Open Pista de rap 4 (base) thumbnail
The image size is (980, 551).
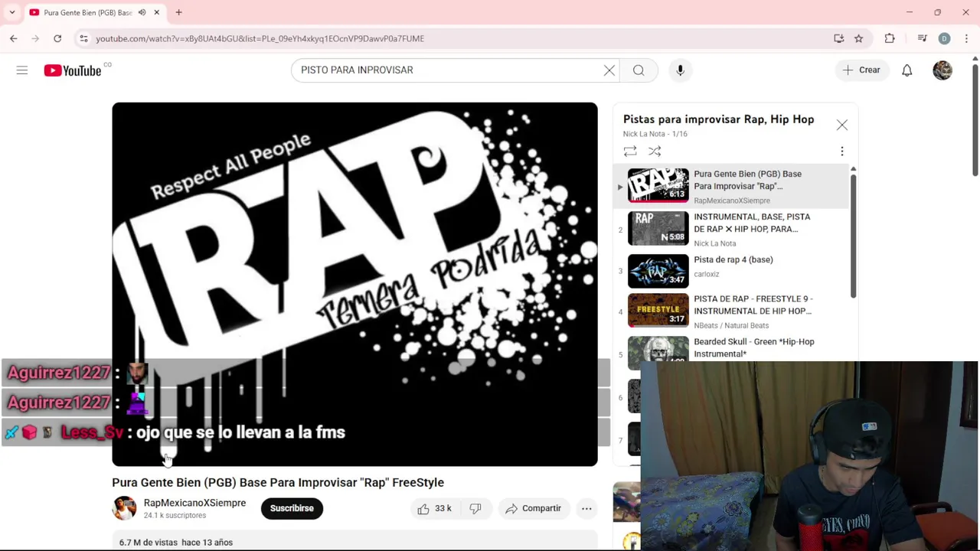[658, 272]
